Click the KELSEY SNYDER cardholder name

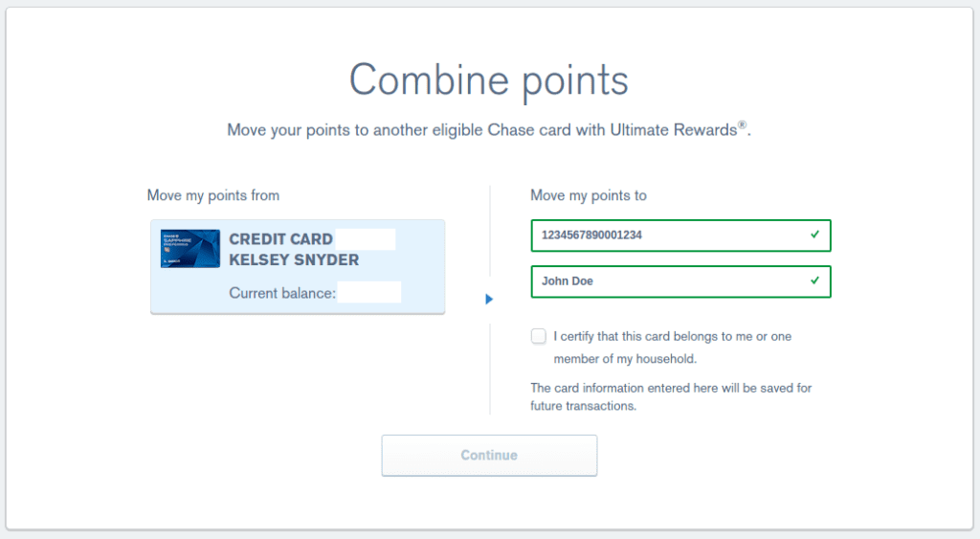click(x=294, y=260)
